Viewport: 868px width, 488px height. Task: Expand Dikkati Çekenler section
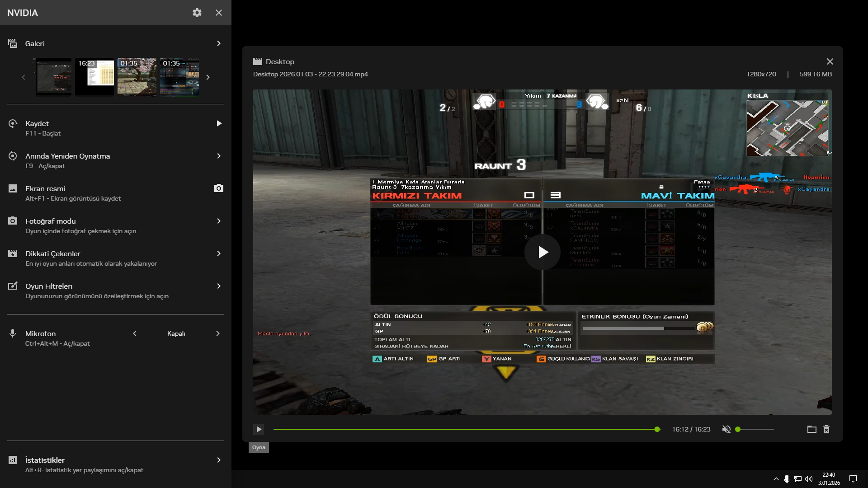pos(219,253)
